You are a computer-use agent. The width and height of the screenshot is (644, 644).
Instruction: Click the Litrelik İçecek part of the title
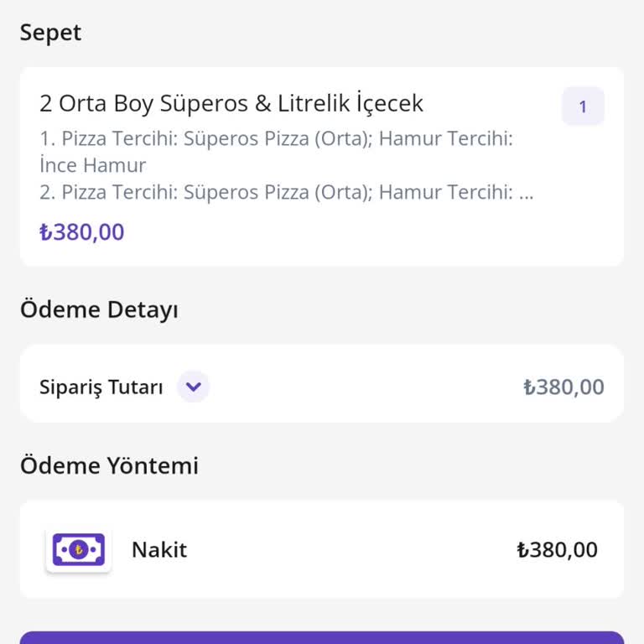[x=351, y=104]
